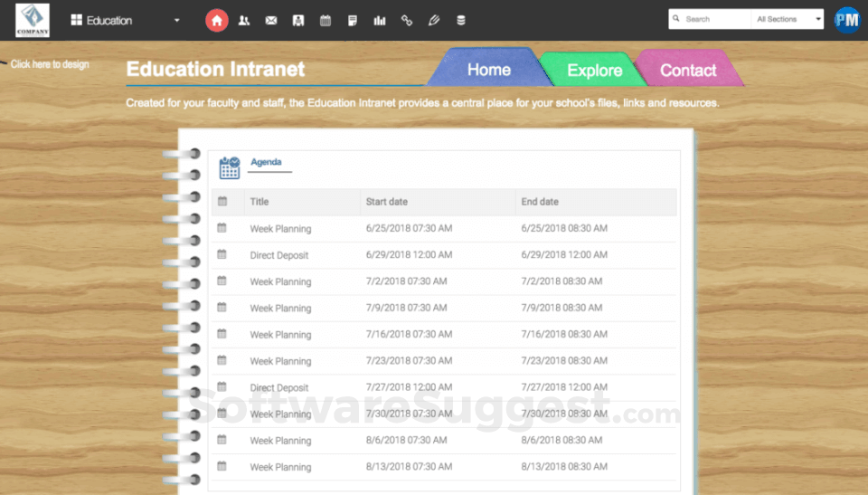The image size is (868, 495).
Task: Click the 'Click here to design' link
Action: point(50,64)
